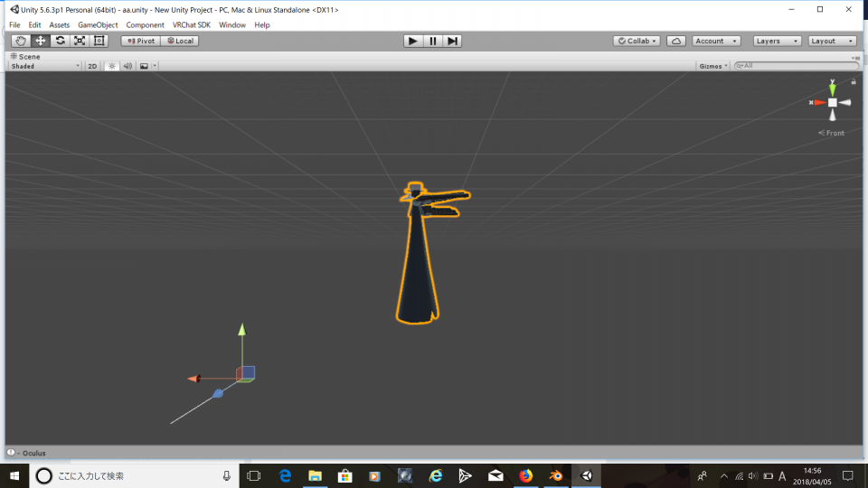The image size is (868, 488).
Task: Select the Move tool
Action: (41, 41)
